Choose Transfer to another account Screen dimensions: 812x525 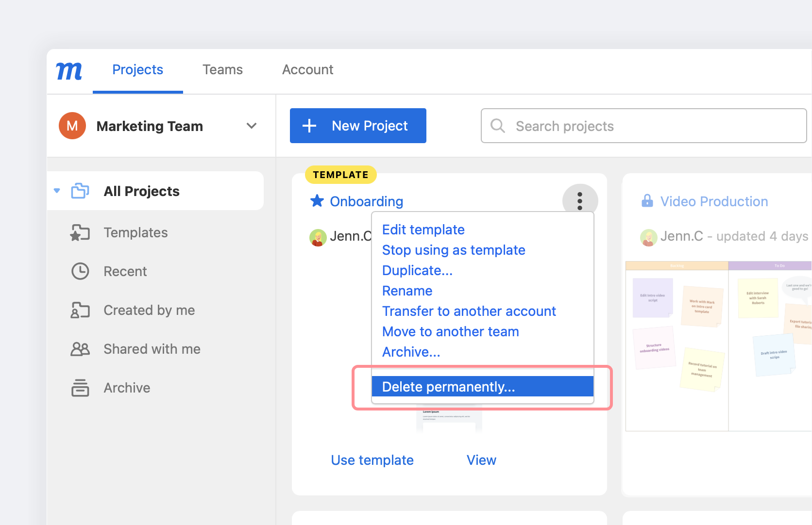click(x=469, y=312)
